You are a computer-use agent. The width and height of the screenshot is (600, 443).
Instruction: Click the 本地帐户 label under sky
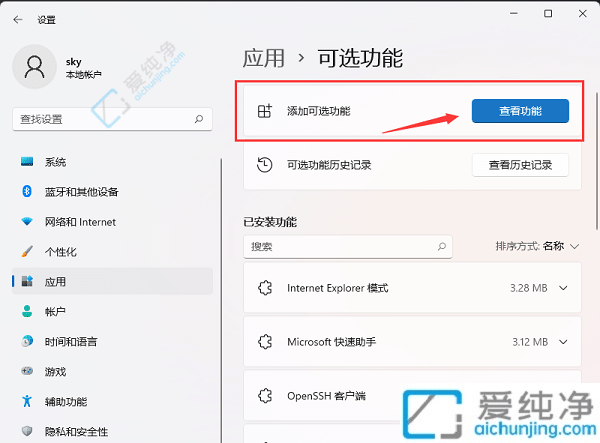pyautogui.click(x=83, y=75)
